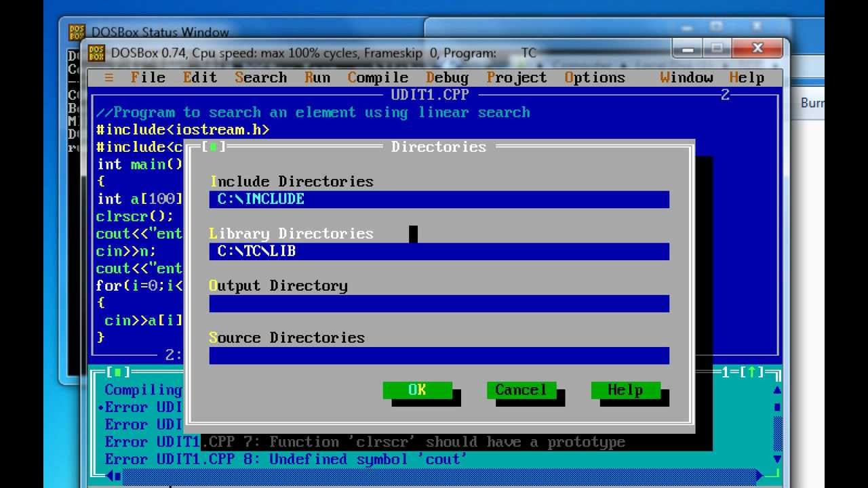Click the editor window number 2

(x=725, y=95)
